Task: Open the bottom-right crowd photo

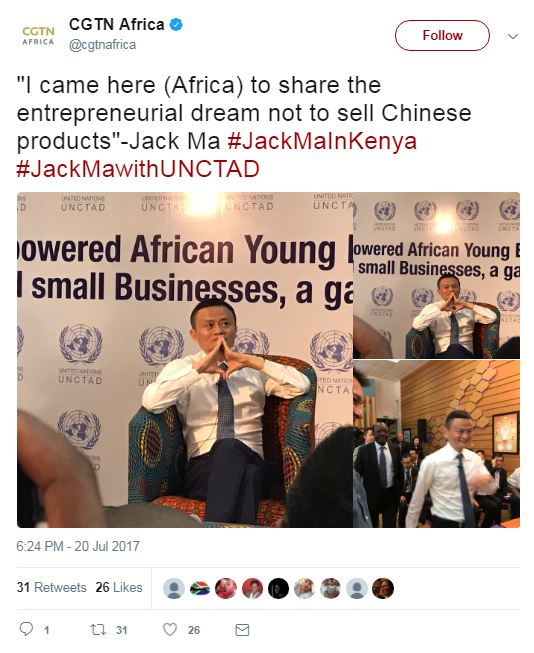Action: 437,444
